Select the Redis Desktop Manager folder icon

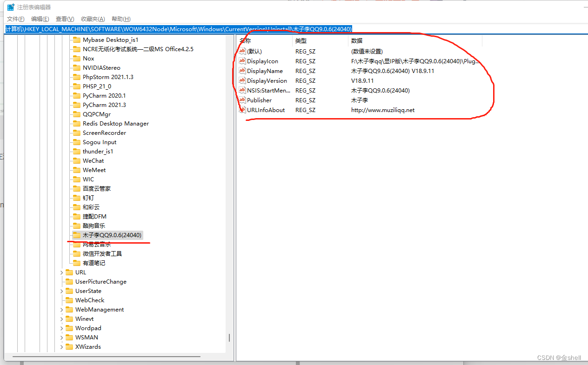coord(76,124)
